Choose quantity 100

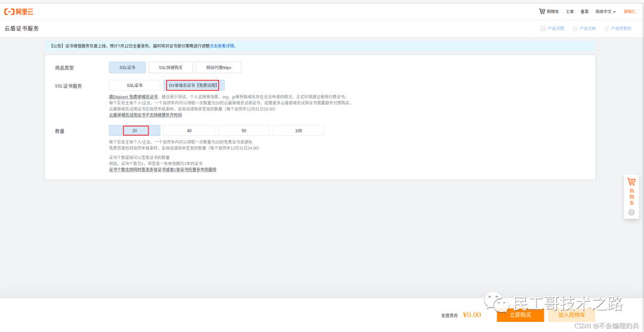pos(298,131)
